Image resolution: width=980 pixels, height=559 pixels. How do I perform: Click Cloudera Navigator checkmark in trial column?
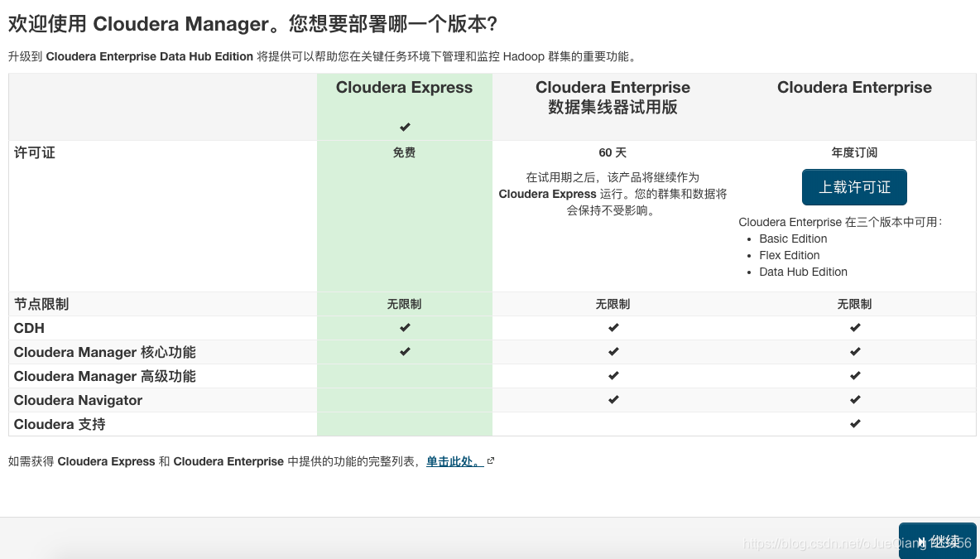(x=613, y=399)
